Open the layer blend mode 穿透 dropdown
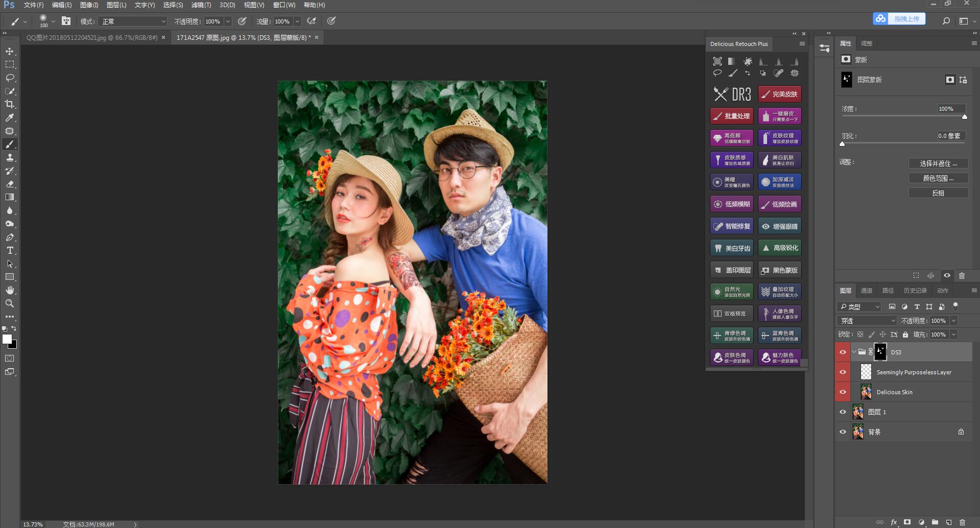The width and height of the screenshot is (980, 528). 867,321
